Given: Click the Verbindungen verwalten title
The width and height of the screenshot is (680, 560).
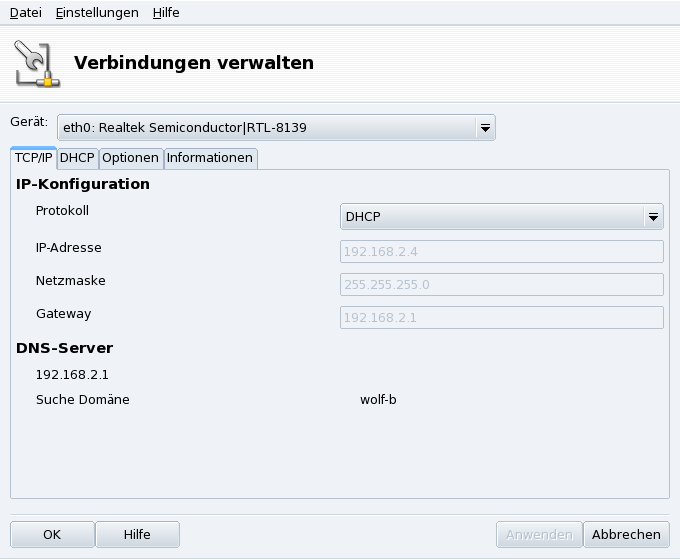Looking at the screenshot, I should pyautogui.click(x=194, y=63).
